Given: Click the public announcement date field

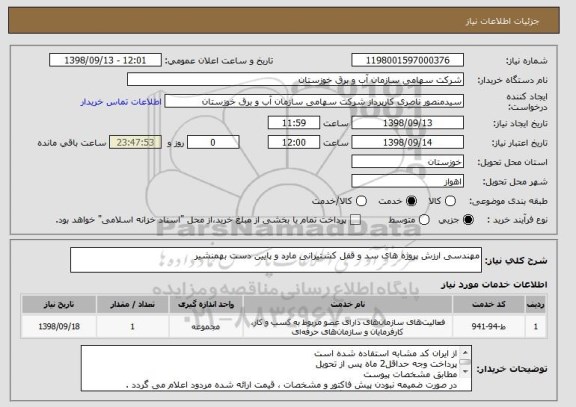Looking at the screenshot, I should (x=105, y=60).
